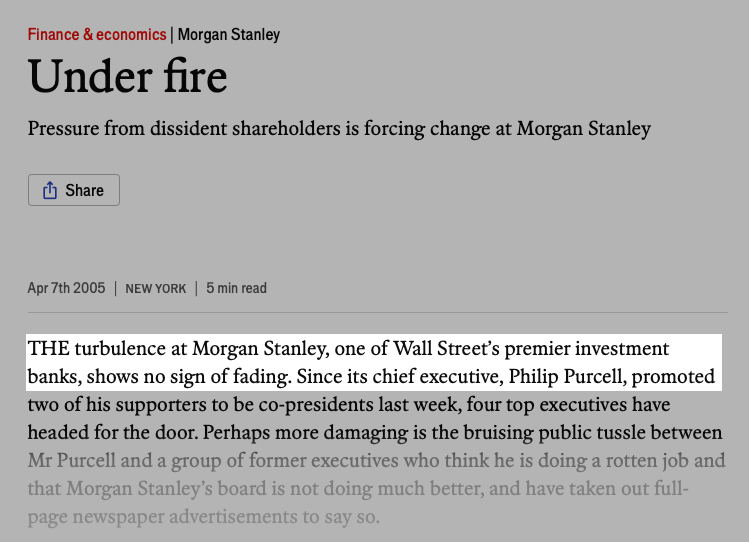This screenshot has height=542, width=749.
Task: Click the share arrow icon
Action: coord(50,190)
